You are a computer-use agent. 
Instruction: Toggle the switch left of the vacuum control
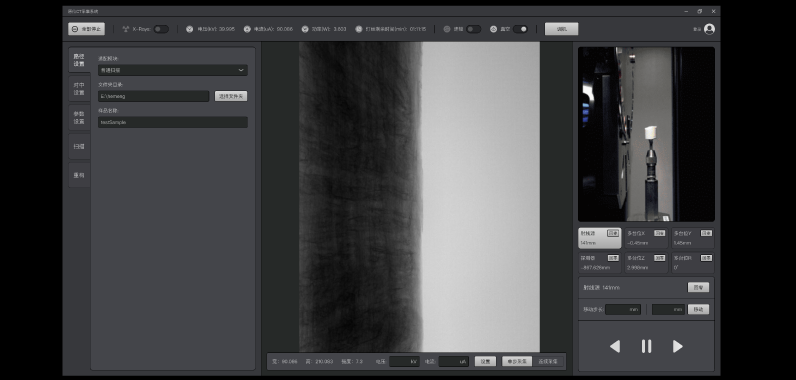tap(474, 29)
